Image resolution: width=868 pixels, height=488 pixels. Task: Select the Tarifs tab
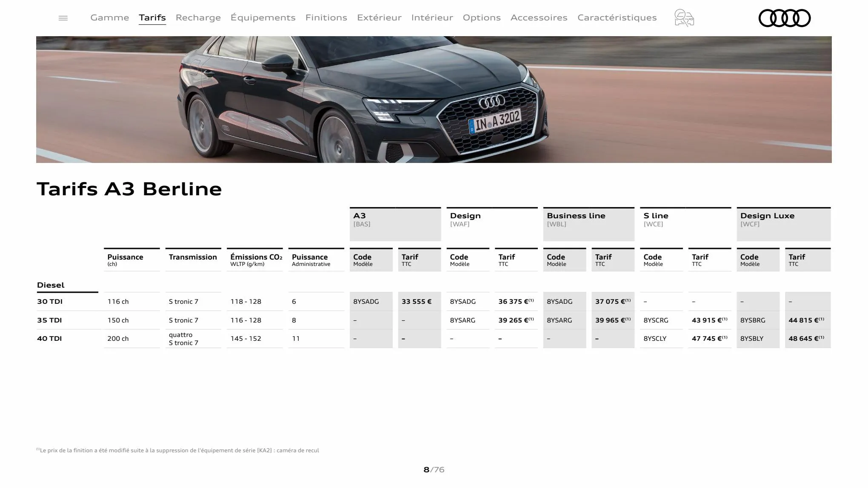pos(152,17)
